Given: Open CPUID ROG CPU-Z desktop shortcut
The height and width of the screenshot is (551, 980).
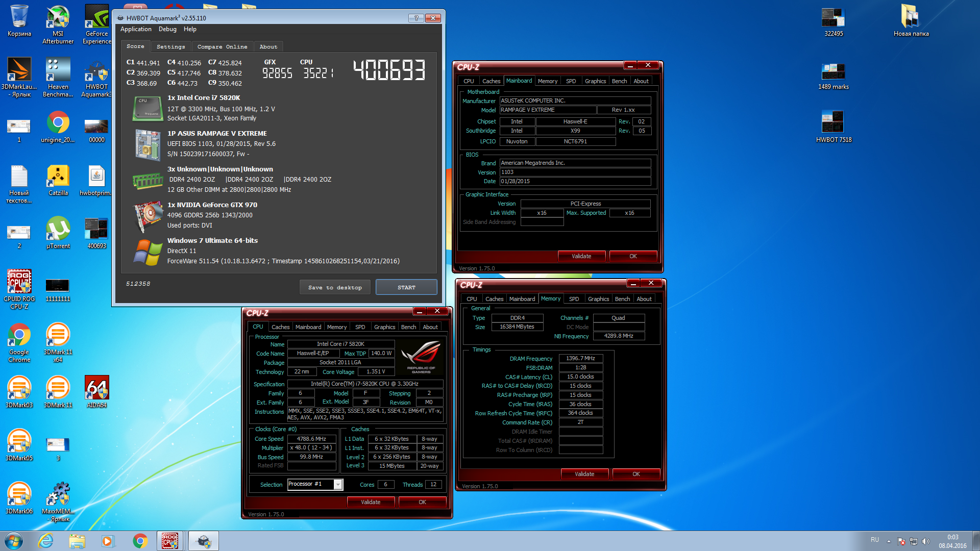Looking at the screenshot, I should [x=19, y=290].
